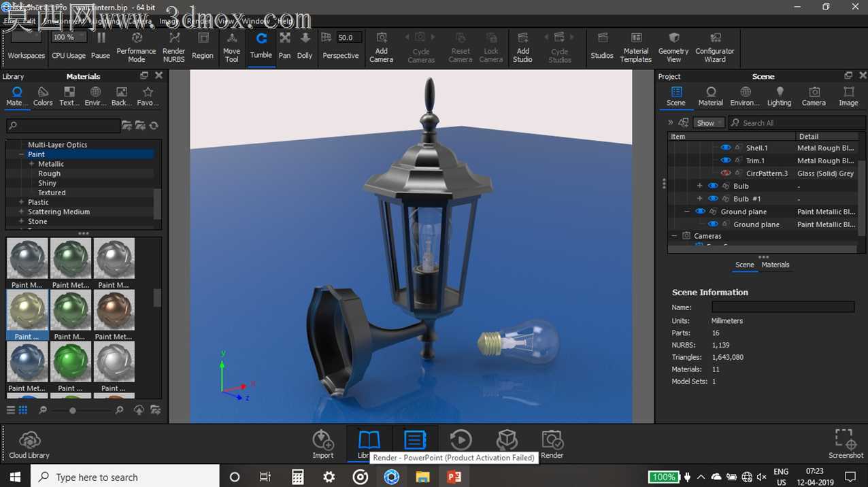Viewport: 868px width, 487px height.
Task: Open the Lighting project tab
Action: [x=780, y=97]
